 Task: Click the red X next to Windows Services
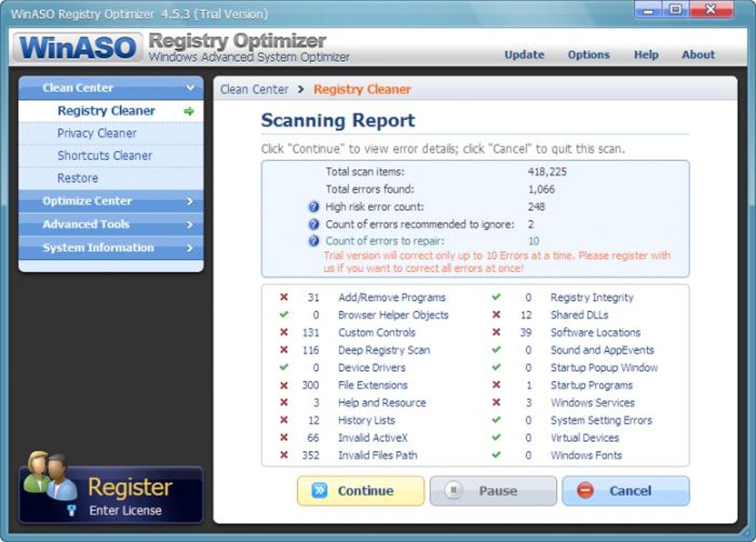(496, 402)
